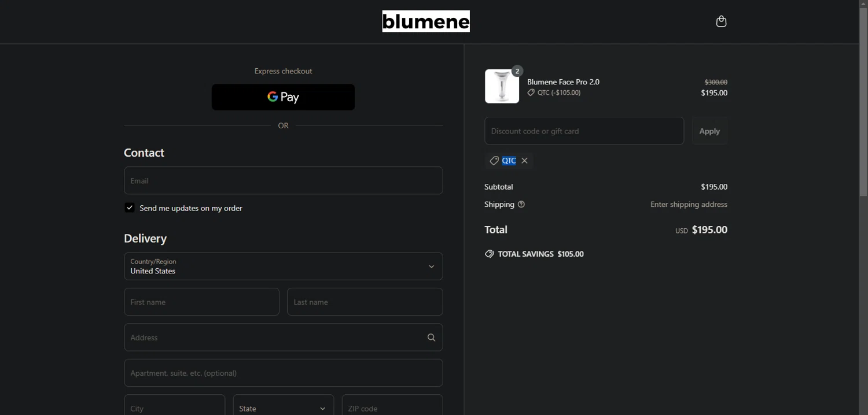The image size is (868, 415).
Task: Click the USD $195.00 total amount
Action: pyautogui.click(x=701, y=230)
